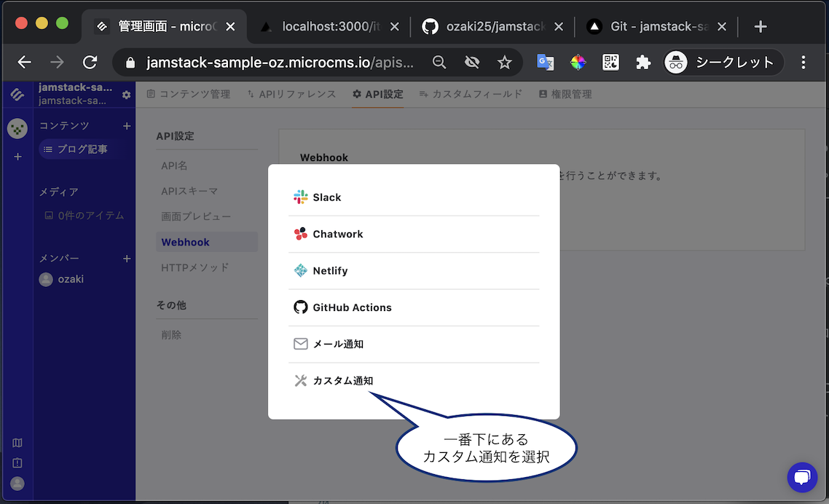Choose Chatwork webhook option

[414, 235]
